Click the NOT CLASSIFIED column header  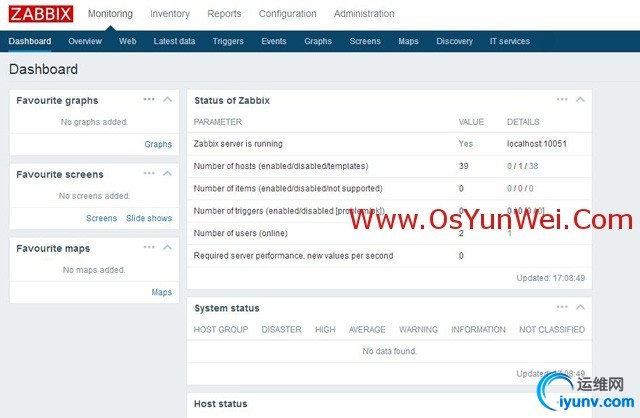(552, 329)
